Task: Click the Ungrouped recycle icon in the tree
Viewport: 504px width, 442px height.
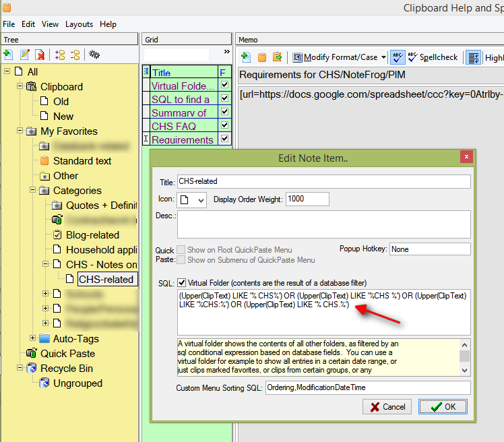Action: (x=44, y=383)
